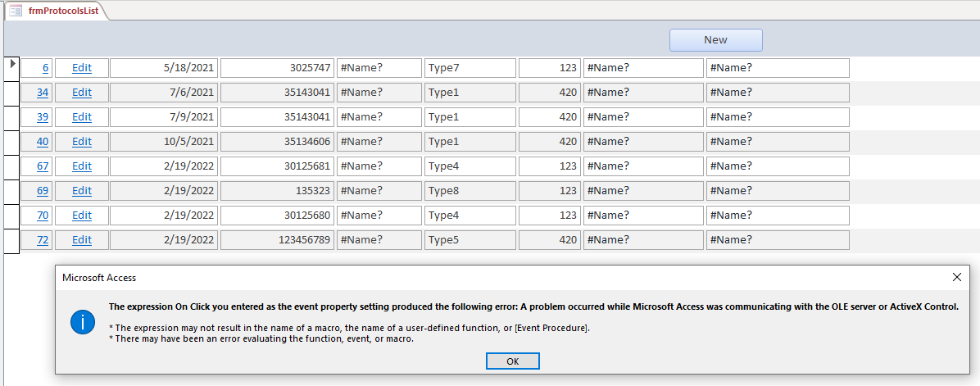The image size is (980, 386).
Task: Click the Type8 field
Action: [470, 191]
